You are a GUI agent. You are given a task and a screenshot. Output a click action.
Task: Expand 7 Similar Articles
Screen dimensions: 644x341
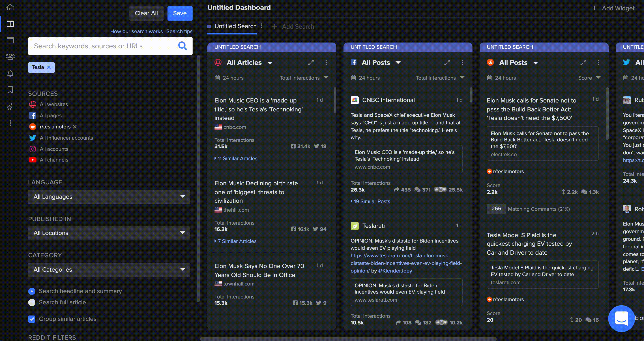click(x=235, y=241)
